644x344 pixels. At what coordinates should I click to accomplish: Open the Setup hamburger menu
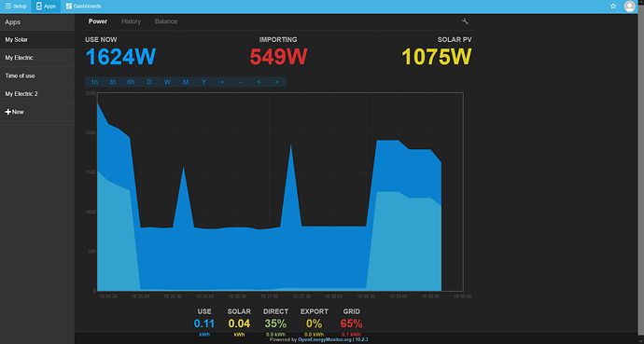click(x=16, y=7)
